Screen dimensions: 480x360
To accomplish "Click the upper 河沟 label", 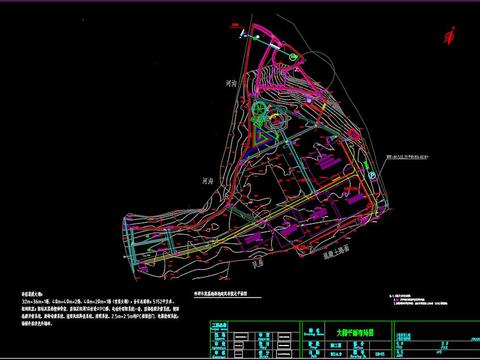I will tap(231, 83).
